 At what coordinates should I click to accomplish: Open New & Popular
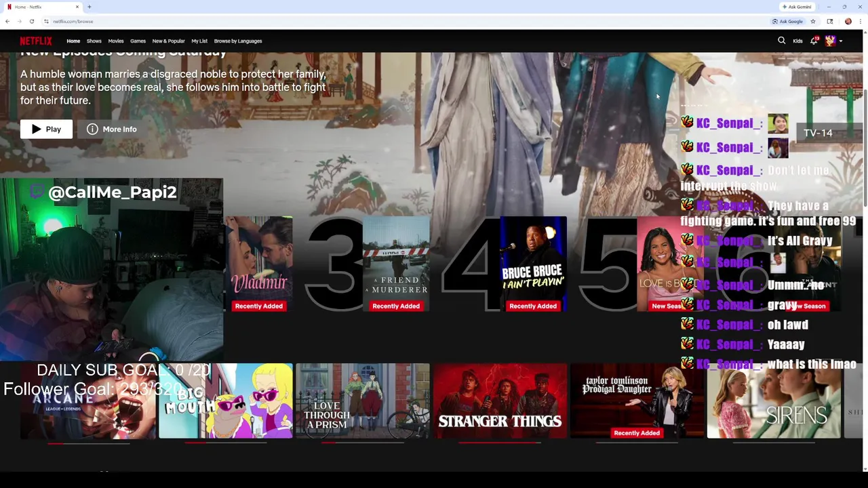tap(168, 41)
